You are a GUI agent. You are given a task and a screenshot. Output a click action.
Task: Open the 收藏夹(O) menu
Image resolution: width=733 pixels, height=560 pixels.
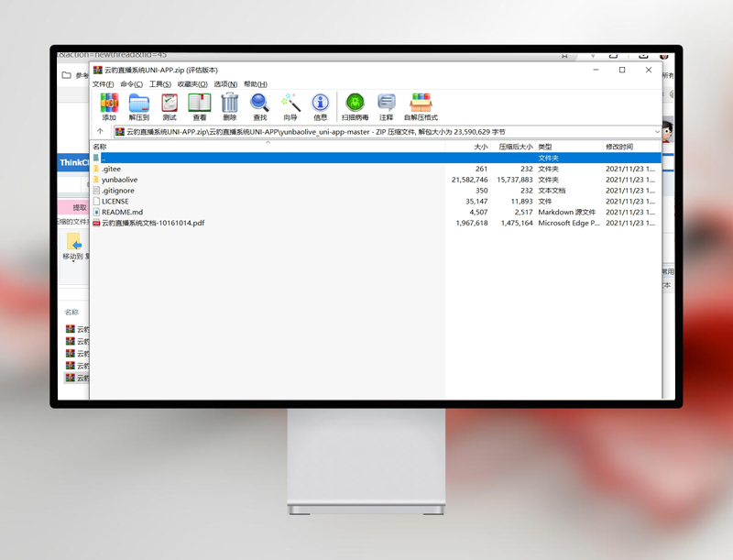pos(192,84)
